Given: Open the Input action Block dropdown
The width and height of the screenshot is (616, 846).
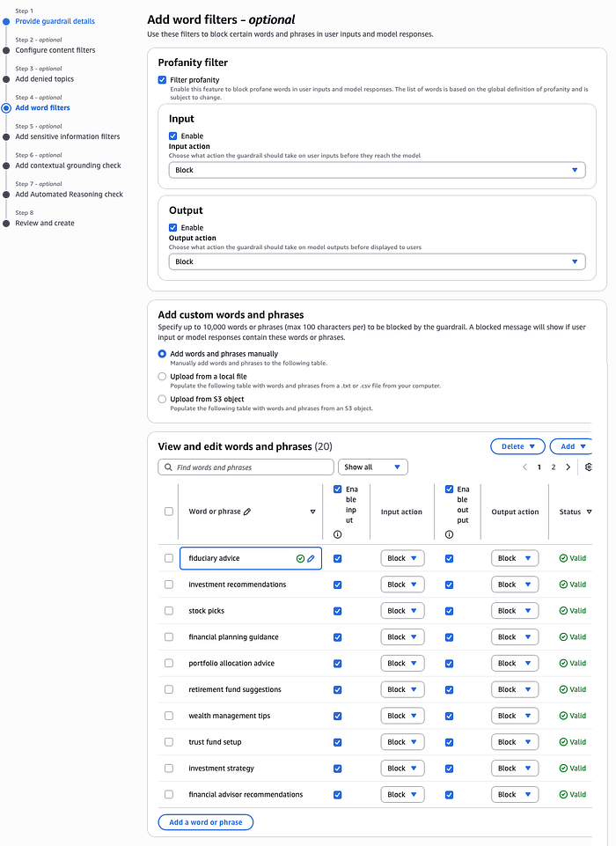Looking at the screenshot, I should [377, 170].
